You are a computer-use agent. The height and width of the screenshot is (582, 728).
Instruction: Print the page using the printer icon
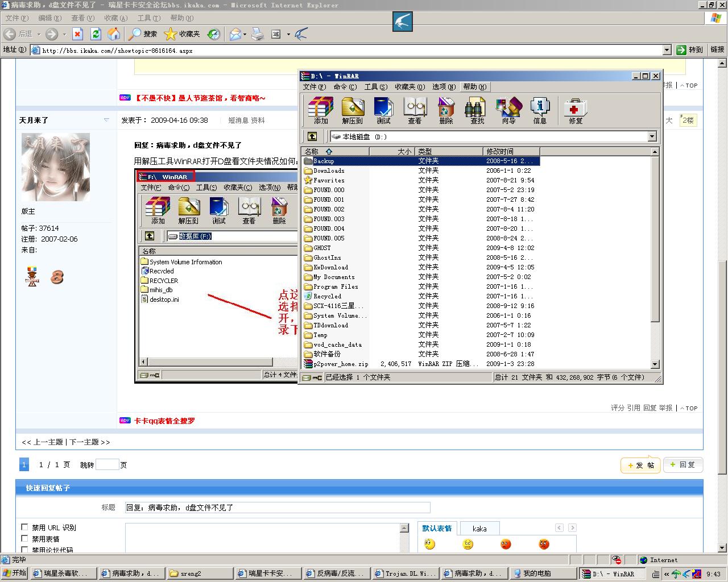coord(258,34)
